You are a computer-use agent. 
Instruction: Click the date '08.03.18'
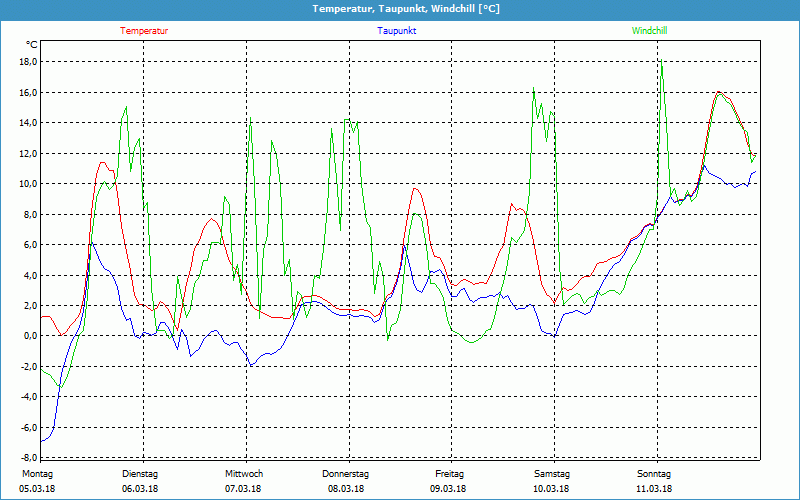pos(346,489)
